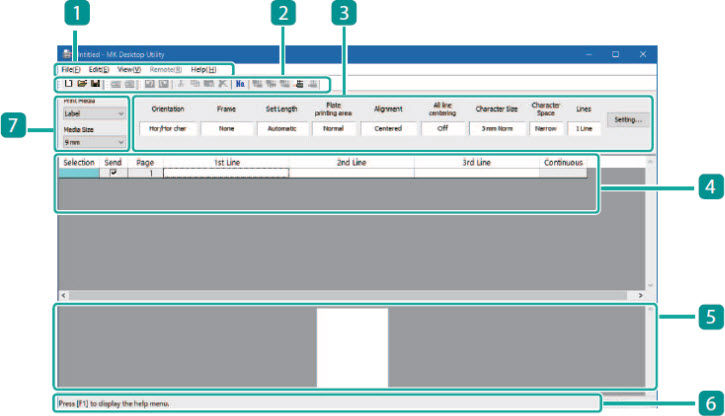Click the Open file folder icon

click(x=81, y=85)
